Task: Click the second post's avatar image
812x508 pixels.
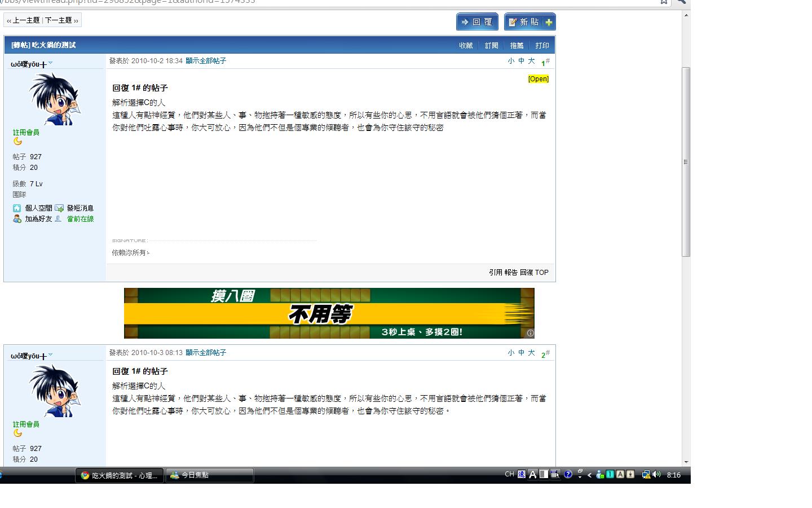Action: pos(55,391)
